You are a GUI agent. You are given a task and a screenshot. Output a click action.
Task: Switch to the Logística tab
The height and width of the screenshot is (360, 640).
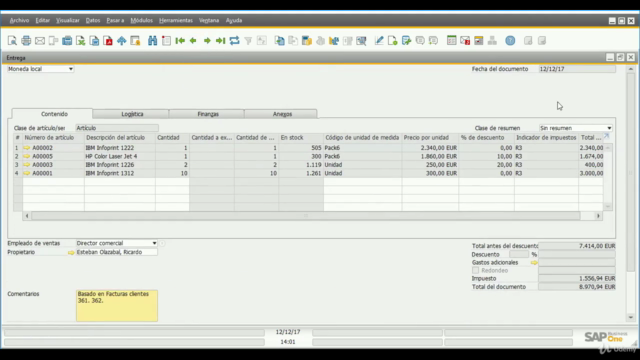point(131,114)
